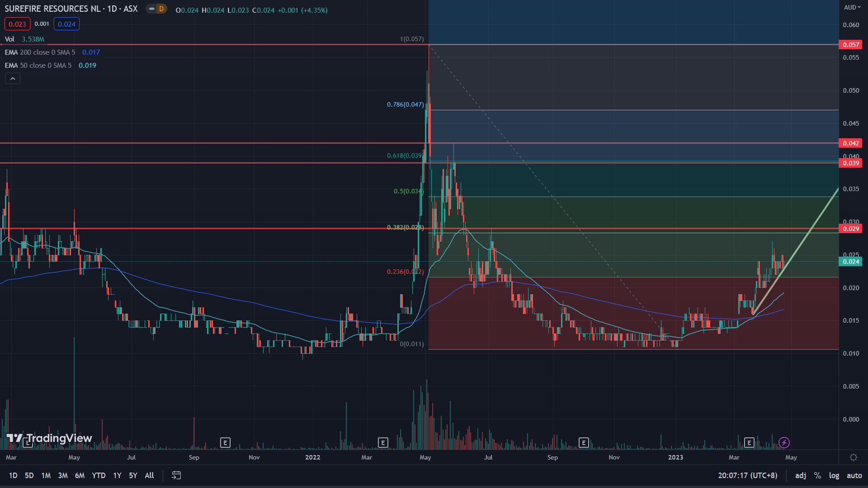Open chart settings gear icon

click(x=854, y=457)
